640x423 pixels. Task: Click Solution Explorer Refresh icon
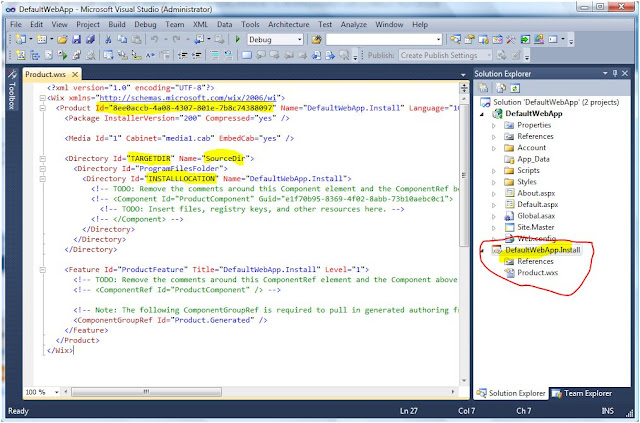(515, 88)
